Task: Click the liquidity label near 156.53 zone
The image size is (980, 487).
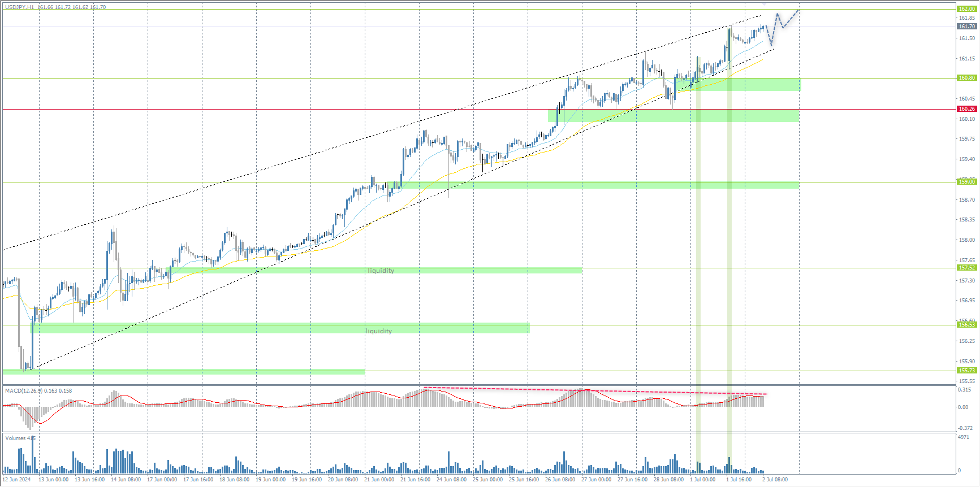Action: tap(378, 331)
